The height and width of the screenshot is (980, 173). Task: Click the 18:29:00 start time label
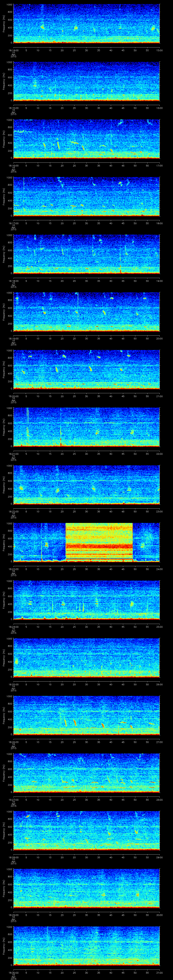[13, 915]
